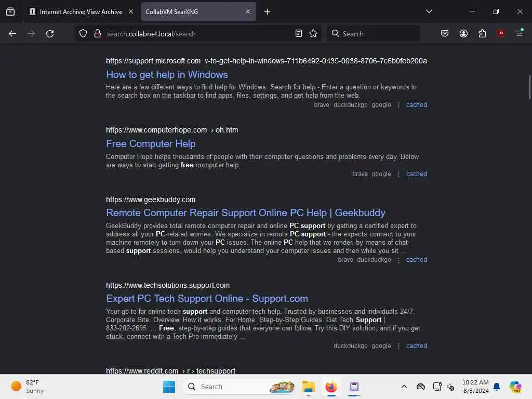Screen dimensions: 532x399
Task: Open Firefox account icon
Action: 464,34
